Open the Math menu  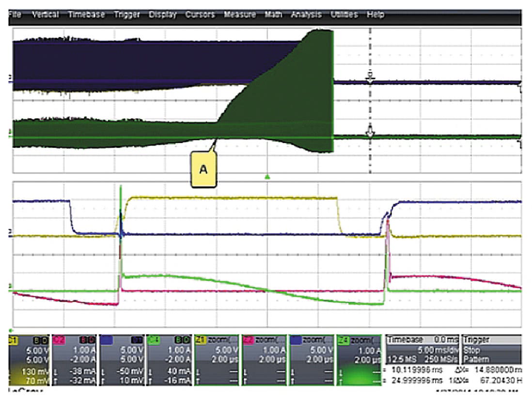coord(273,15)
